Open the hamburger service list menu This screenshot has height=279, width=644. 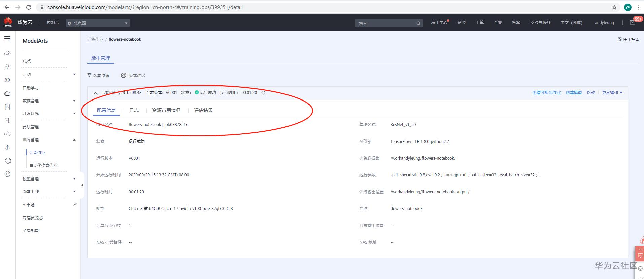coord(7,39)
